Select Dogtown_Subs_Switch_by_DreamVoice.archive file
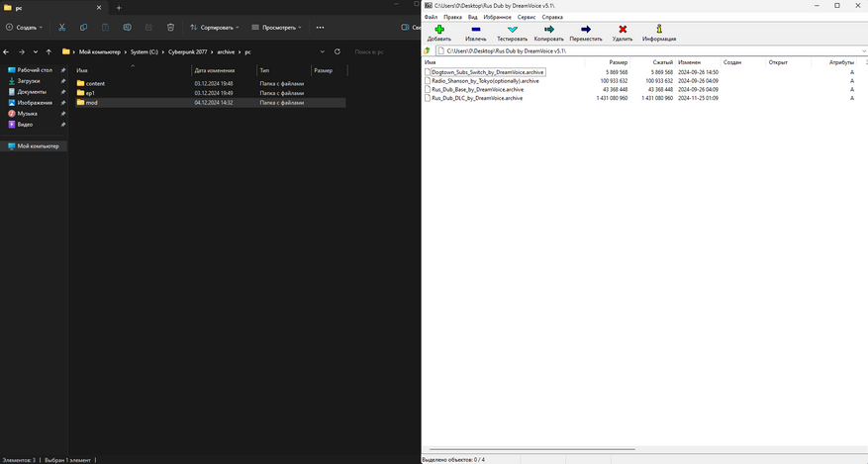Viewport: 868px width, 464px height. tap(487, 72)
